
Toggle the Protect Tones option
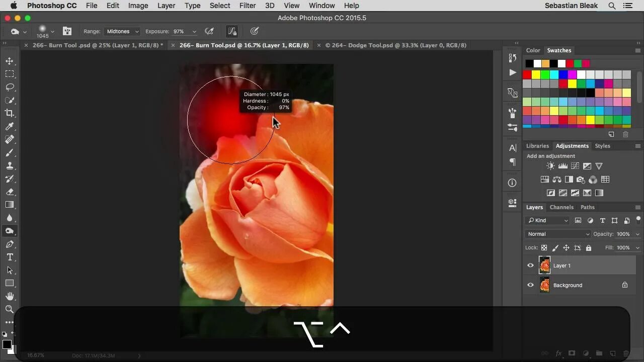click(x=232, y=31)
